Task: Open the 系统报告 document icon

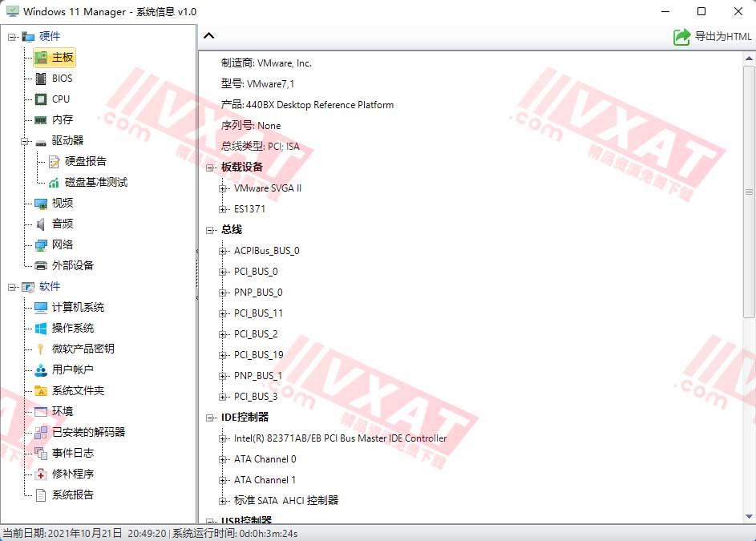Action: click(x=41, y=495)
